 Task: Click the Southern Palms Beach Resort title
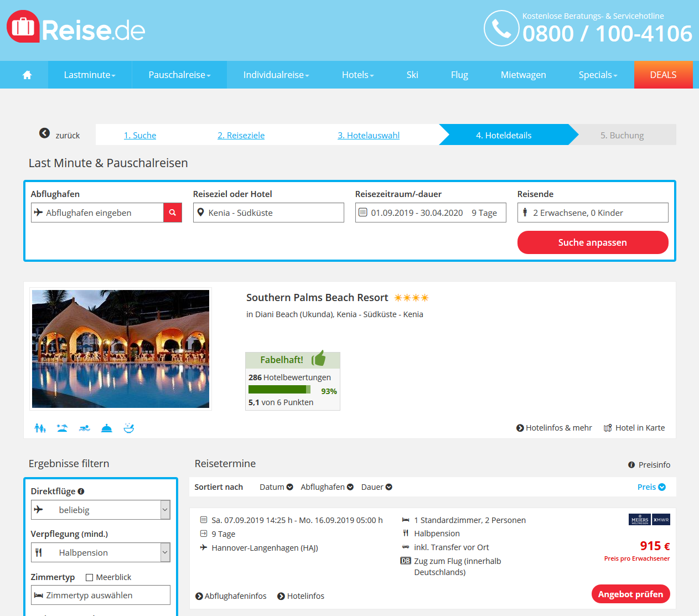[317, 298]
